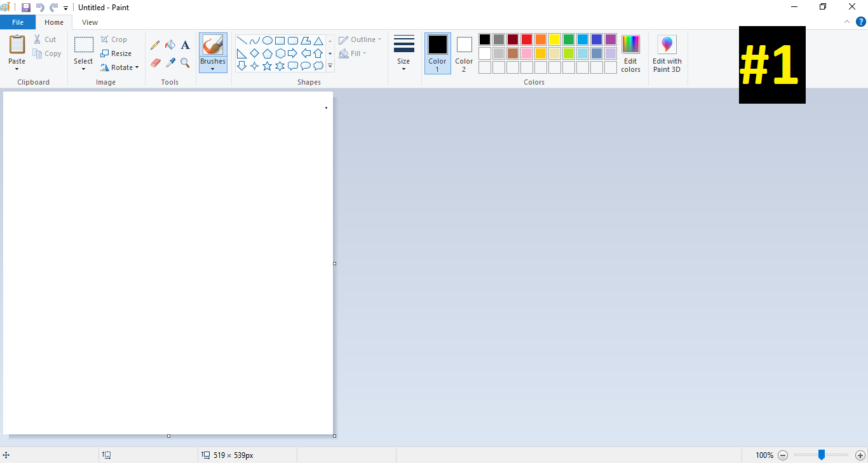868x463 pixels.
Task: Choose the Five-point star shape
Action: (268, 66)
